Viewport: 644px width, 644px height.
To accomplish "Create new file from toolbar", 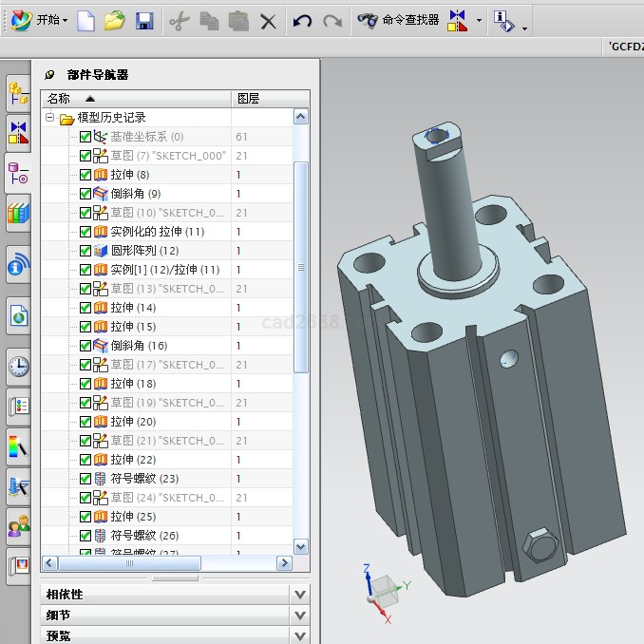I will click(86, 20).
